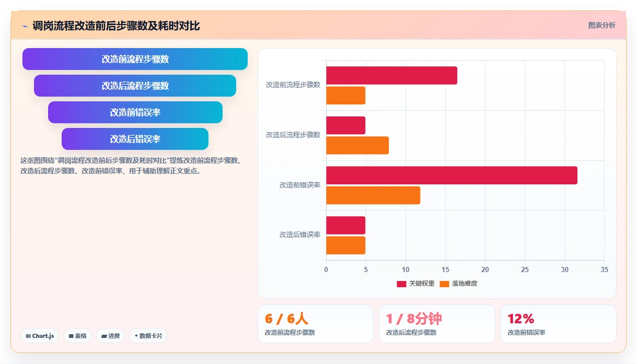Viewport: 637px width, 364px height.
Task: Click the chart axis label 改造后流程步骤数
Action: 293,135
